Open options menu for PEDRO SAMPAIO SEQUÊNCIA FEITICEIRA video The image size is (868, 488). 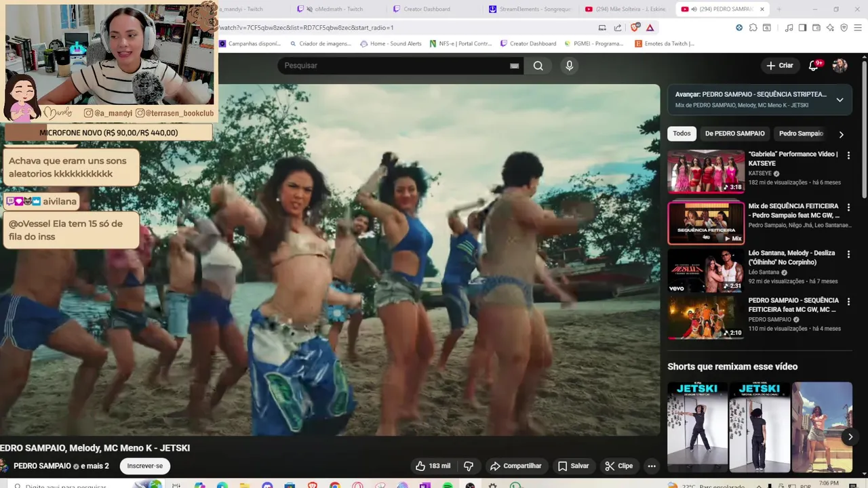coord(848,302)
